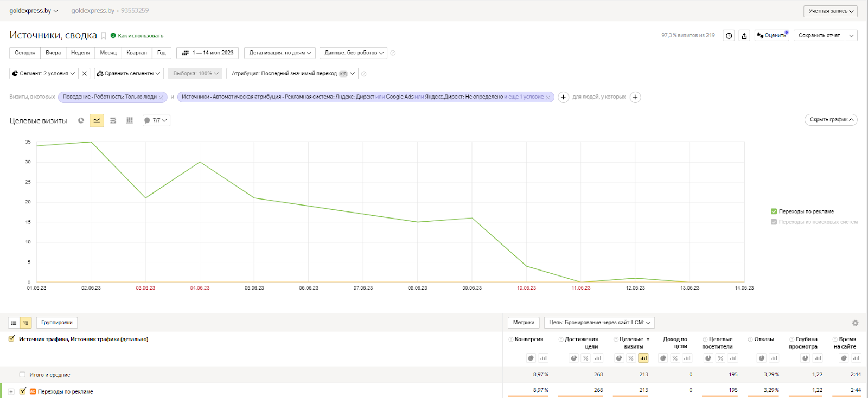Switch the table to flat list view

point(14,323)
